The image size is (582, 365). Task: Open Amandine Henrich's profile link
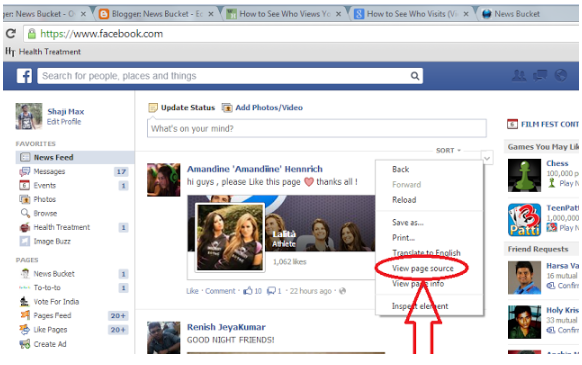[x=255, y=169]
